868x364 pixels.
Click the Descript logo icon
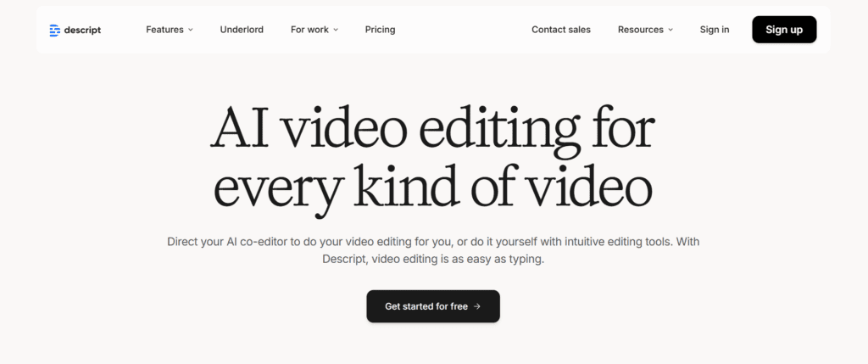[x=55, y=30]
